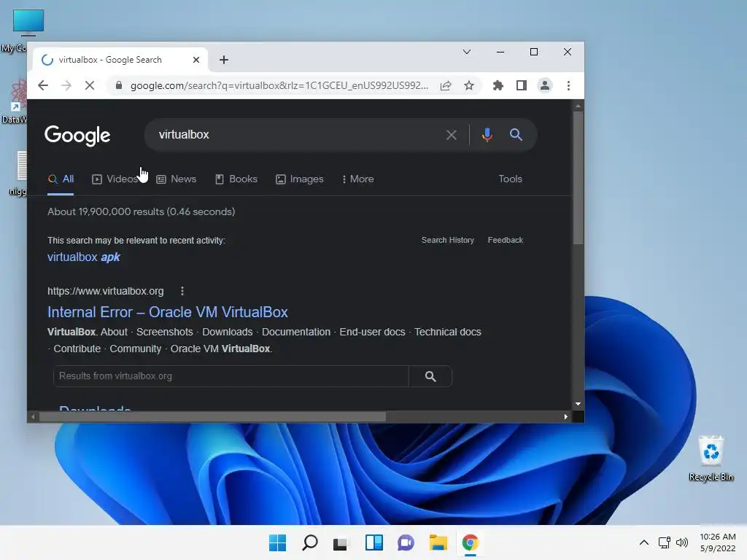Click the forward navigation arrow
Viewport: 747px width, 560px height.
(66, 86)
